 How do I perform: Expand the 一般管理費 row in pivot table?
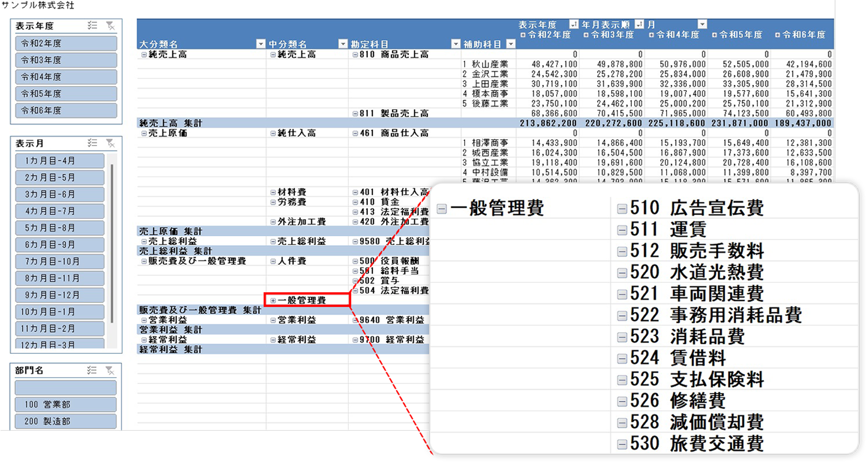[x=273, y=301]
